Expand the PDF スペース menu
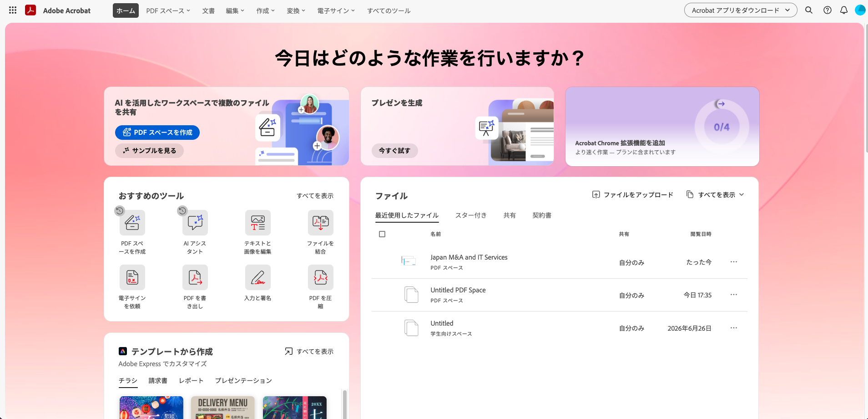 tap(168, 10)
